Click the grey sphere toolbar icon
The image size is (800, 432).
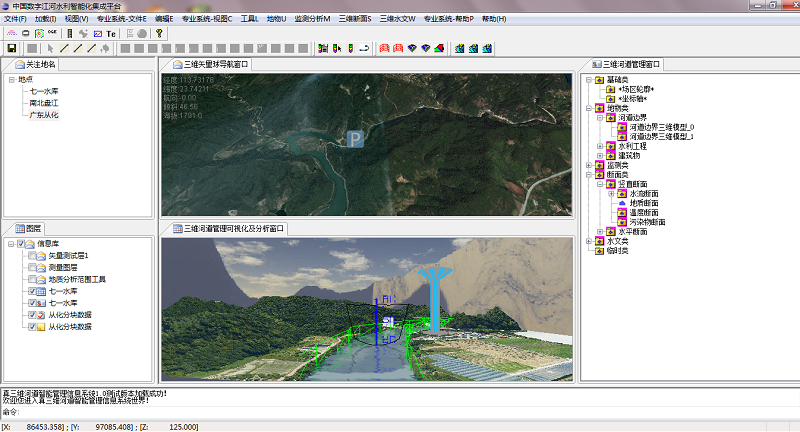click(x=142, y=34)
